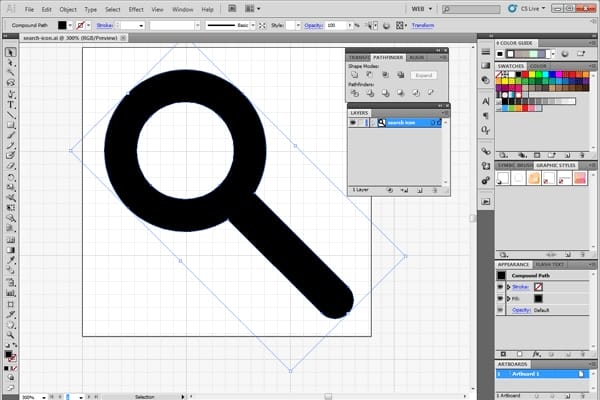This screenshot has height=400, width=600.
Task: Select the Rectangle tool
Action: (x=11, y=125)
